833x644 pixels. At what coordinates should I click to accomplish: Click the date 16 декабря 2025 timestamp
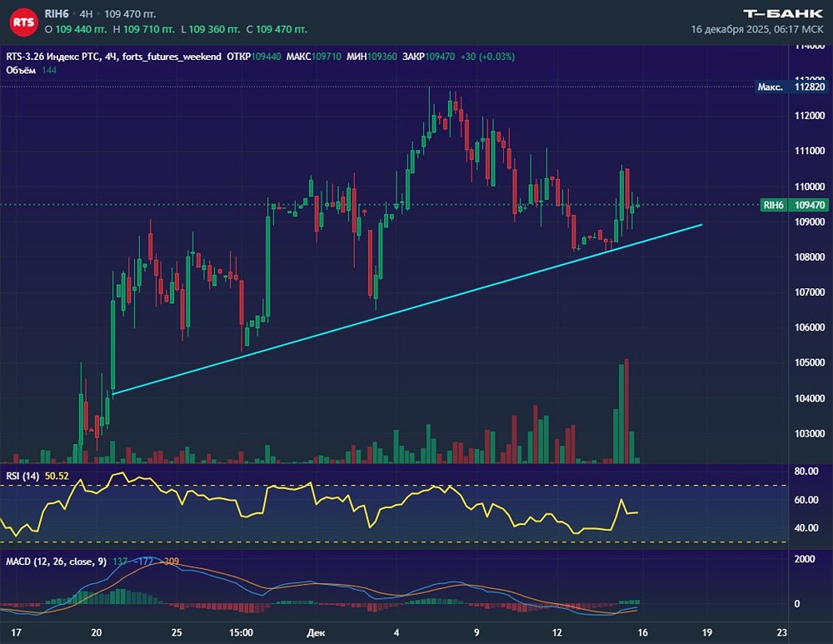758,29
